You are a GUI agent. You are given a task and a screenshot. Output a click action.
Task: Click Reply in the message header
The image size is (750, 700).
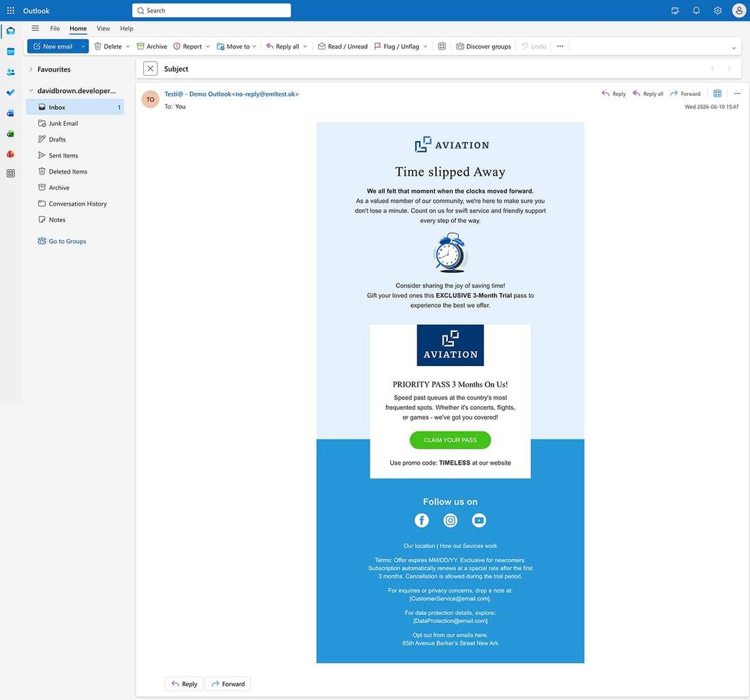pyautogui.click(x=614, y=94)
